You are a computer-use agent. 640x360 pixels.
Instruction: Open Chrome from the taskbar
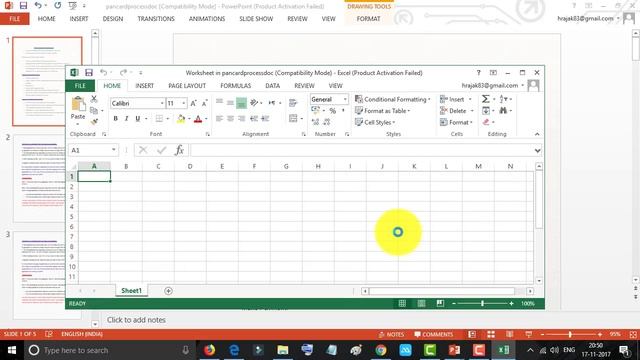coord(381,350)
